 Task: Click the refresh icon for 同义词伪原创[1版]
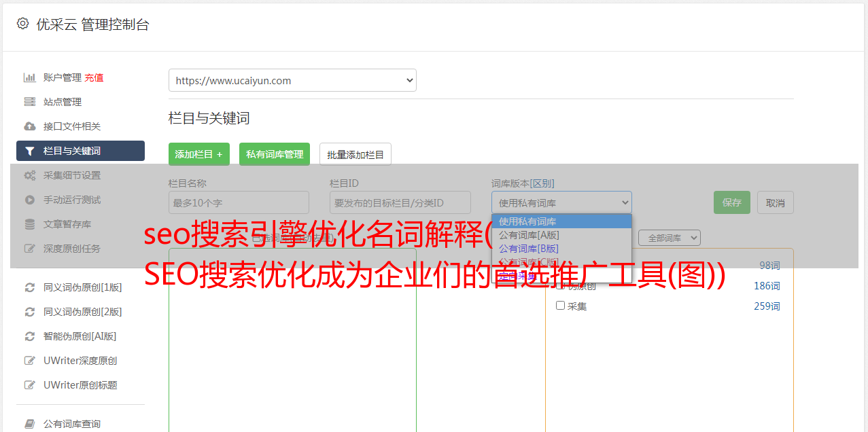click(x=30, y=287)
